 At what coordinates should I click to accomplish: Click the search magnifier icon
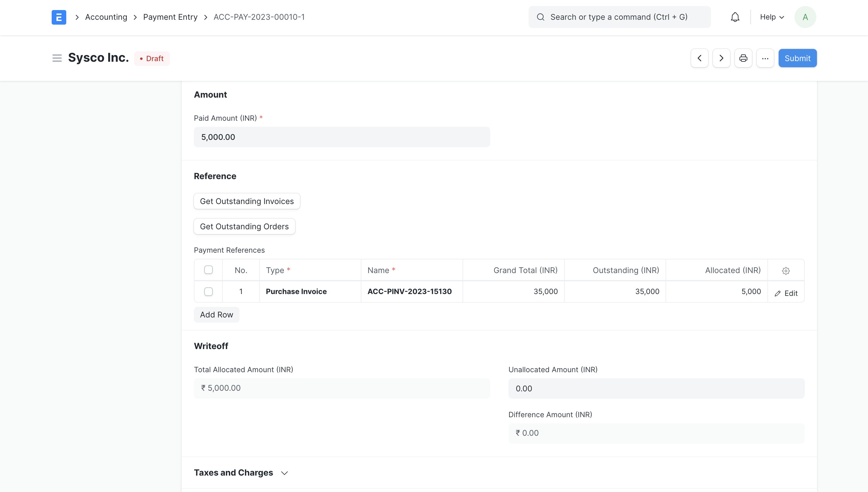pos(540,17)
